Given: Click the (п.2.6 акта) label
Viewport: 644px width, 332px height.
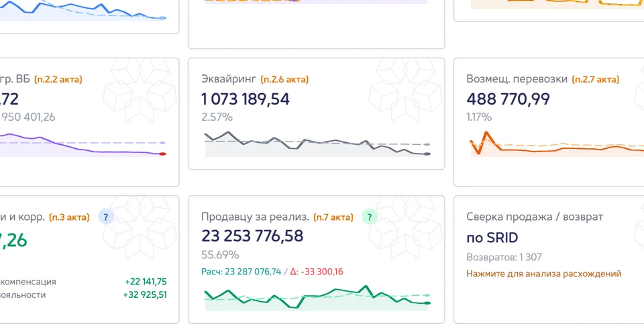Looking at the screenshot, I should (284, 79).
